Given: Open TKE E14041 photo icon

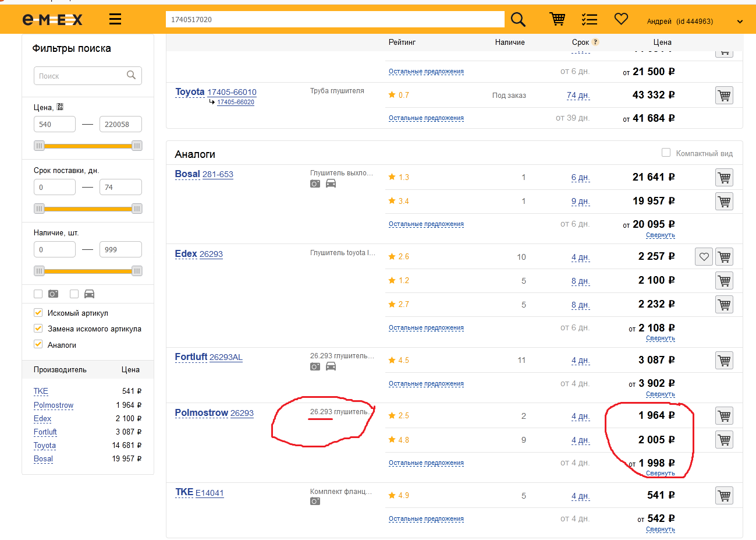Looking at the screenshot, I should tap(315, 501).
